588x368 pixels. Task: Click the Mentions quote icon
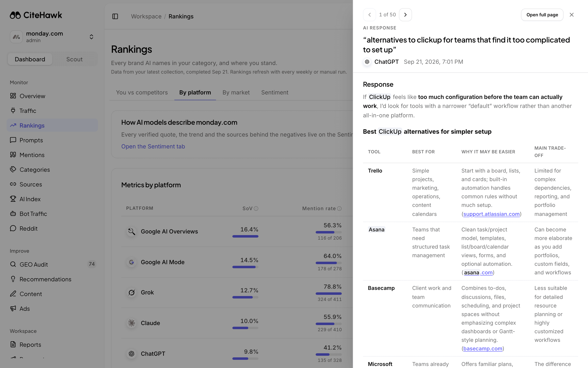tap(13, 155)
